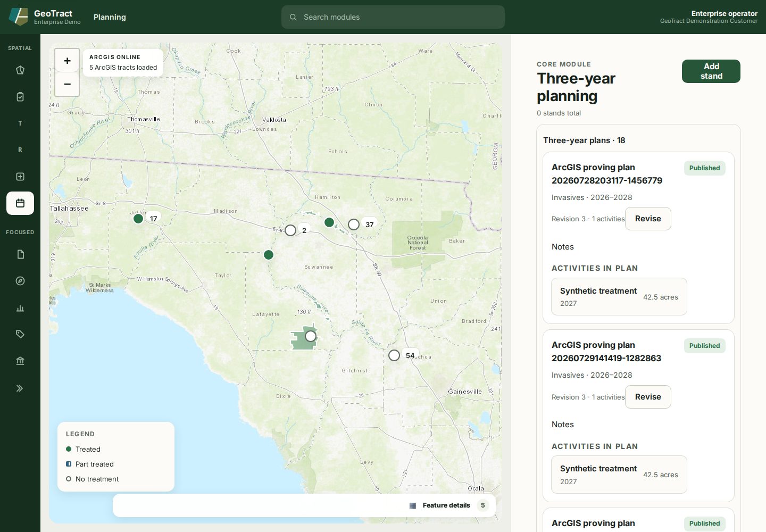The height and width of the screenshot is (532, 766).
Task: Click '0 stands total' text
Action: pos(559,113)
